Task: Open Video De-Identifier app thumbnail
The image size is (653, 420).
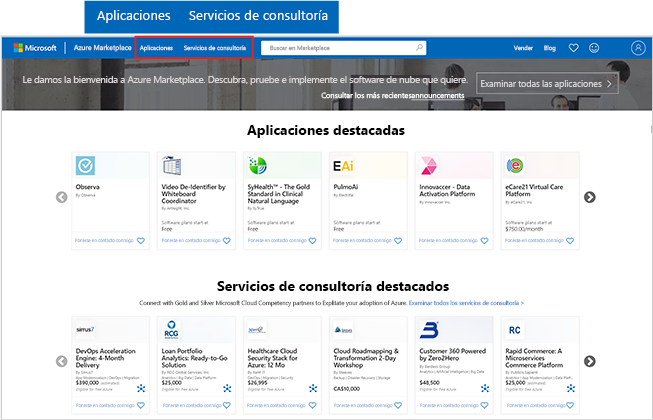Action: tap(171, 165)
